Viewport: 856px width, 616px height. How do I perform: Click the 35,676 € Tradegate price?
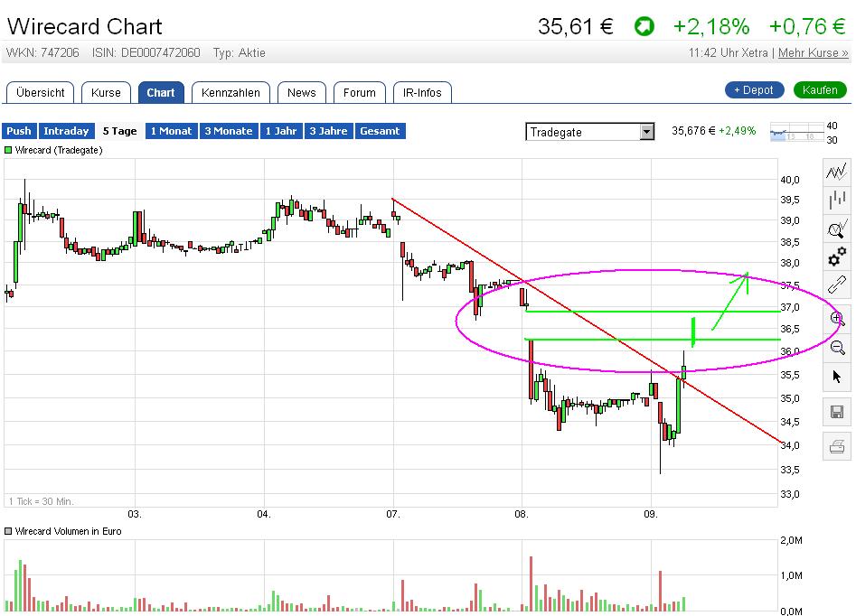[692, 131]
